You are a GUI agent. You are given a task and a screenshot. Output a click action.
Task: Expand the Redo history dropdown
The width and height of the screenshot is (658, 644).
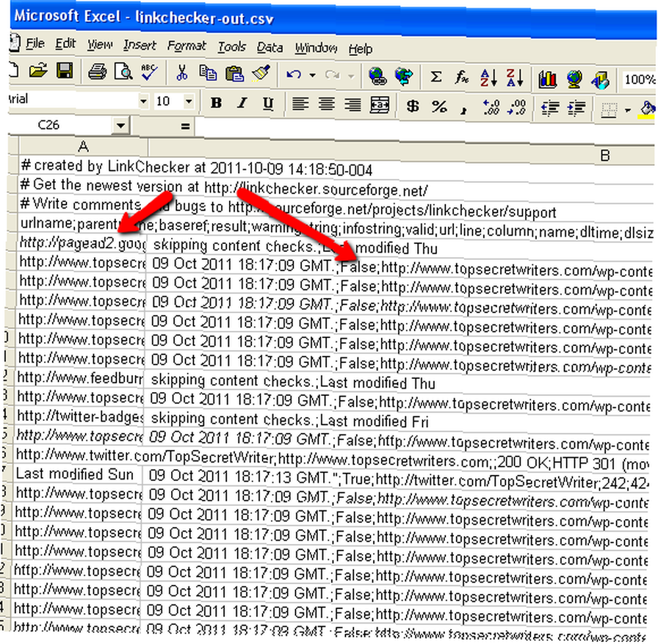tap(351, 76)
